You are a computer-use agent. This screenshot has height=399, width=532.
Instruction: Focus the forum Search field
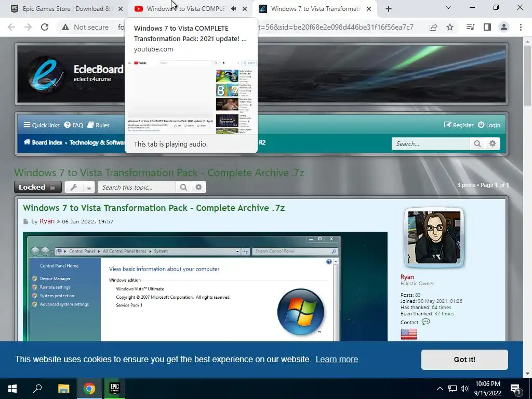pyautogui.click(x=431, y=144)
